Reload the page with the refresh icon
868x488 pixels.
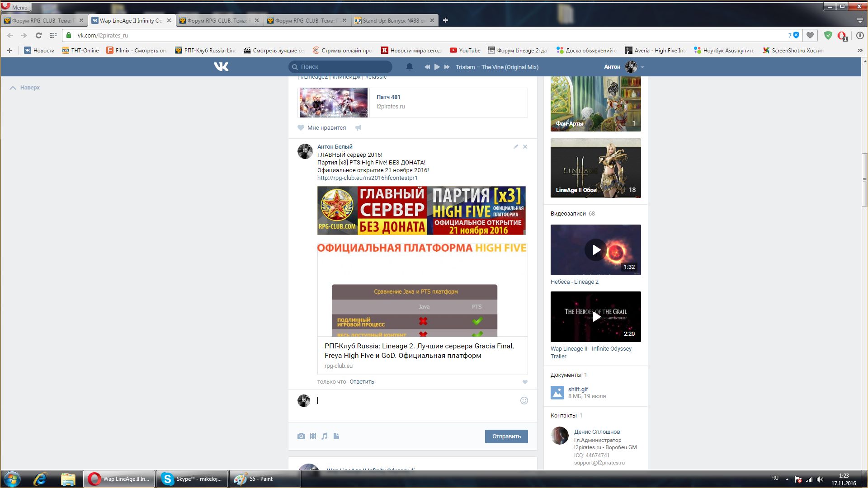pos(38,35)
